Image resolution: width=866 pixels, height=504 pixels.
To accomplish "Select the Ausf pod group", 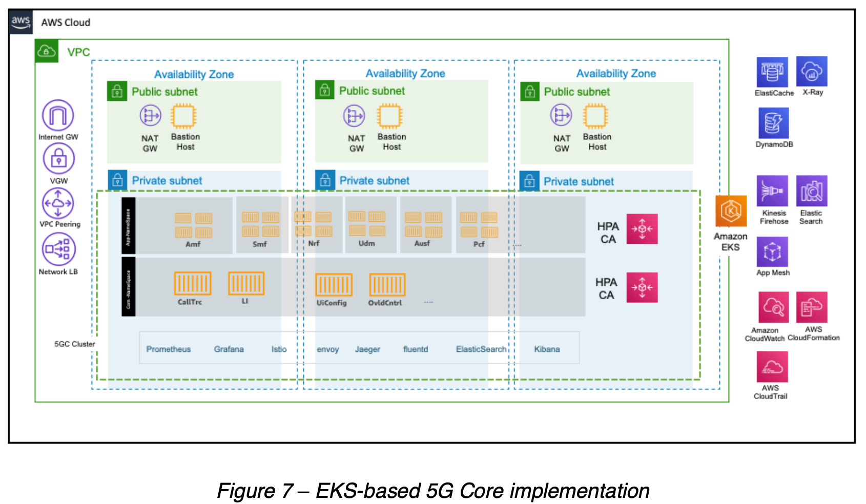I will (423, 224).
